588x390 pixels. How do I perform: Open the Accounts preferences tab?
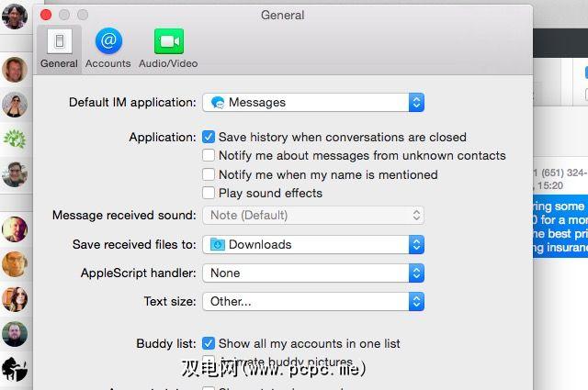tap(108, 49)
